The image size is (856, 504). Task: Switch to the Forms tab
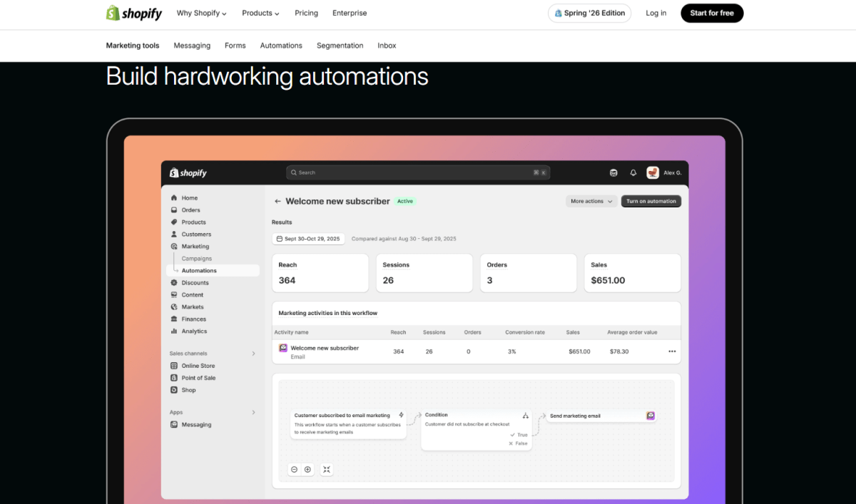point(235,46)
